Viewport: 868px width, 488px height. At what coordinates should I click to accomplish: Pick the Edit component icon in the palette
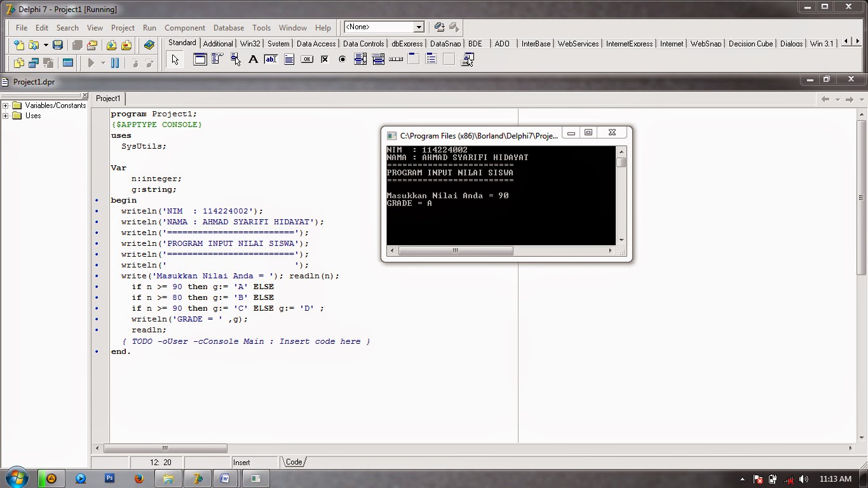tap(271, 60)
